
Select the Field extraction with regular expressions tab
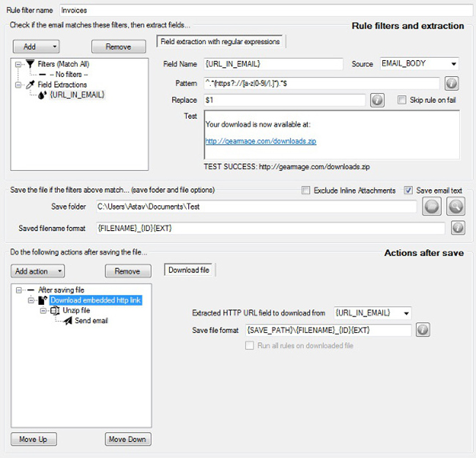(x=220, y=42)
